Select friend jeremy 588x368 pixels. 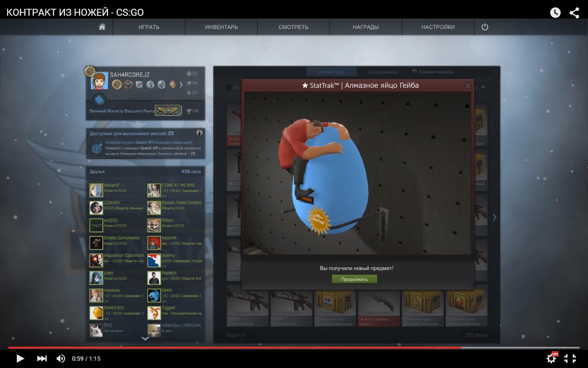tap(175, 260)
